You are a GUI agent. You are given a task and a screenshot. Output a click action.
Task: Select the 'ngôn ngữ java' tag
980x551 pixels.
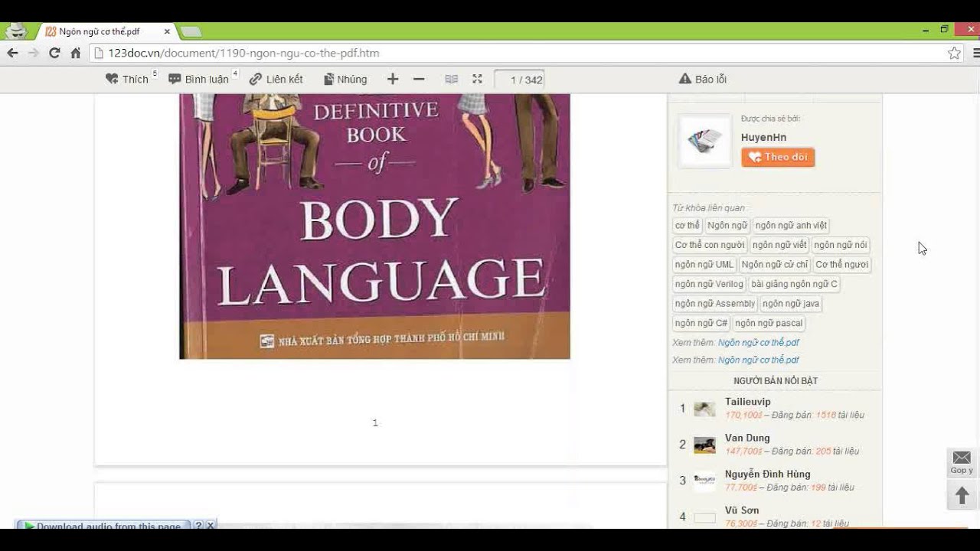(x=791, y=304)
